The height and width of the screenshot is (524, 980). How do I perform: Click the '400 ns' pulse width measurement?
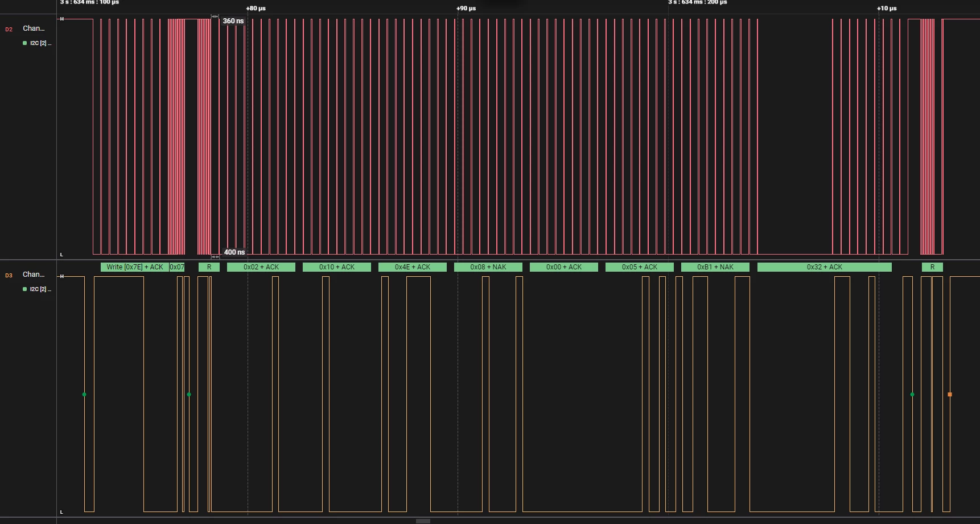[x=234, y=252]
